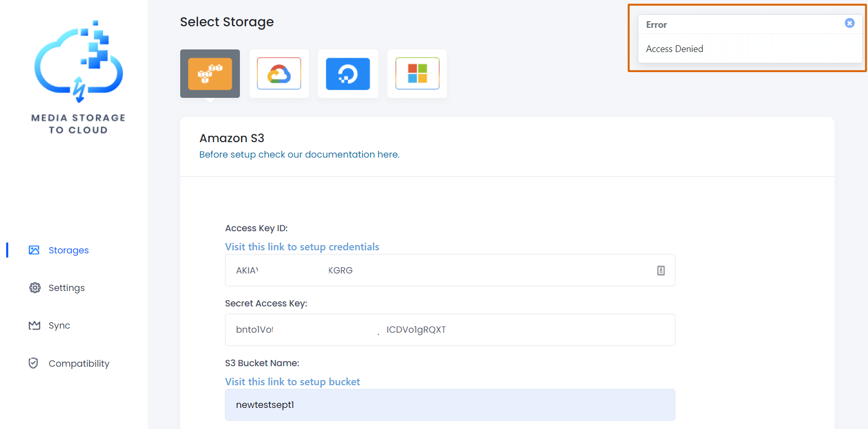This screenshot has width=868, height=429.
Task: Focus the Secret Access Key input field
Action: 450,330
